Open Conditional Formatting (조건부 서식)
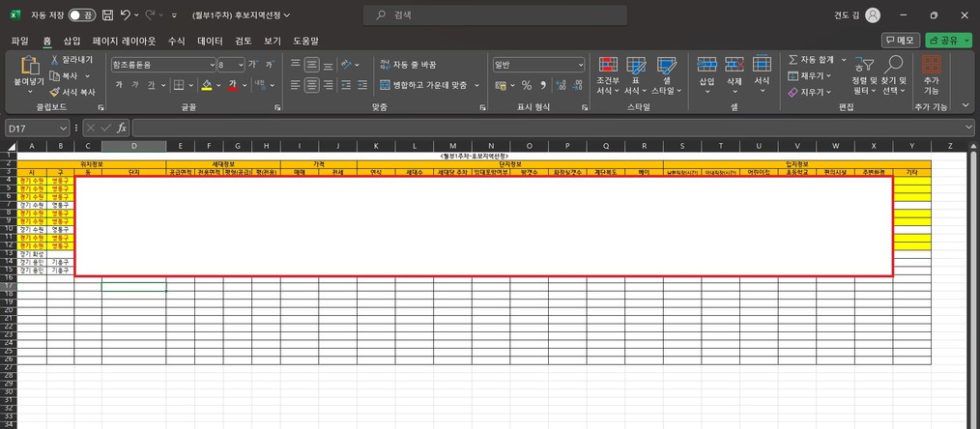Screen dimensions: 980x429 click(x=608, y=76)
